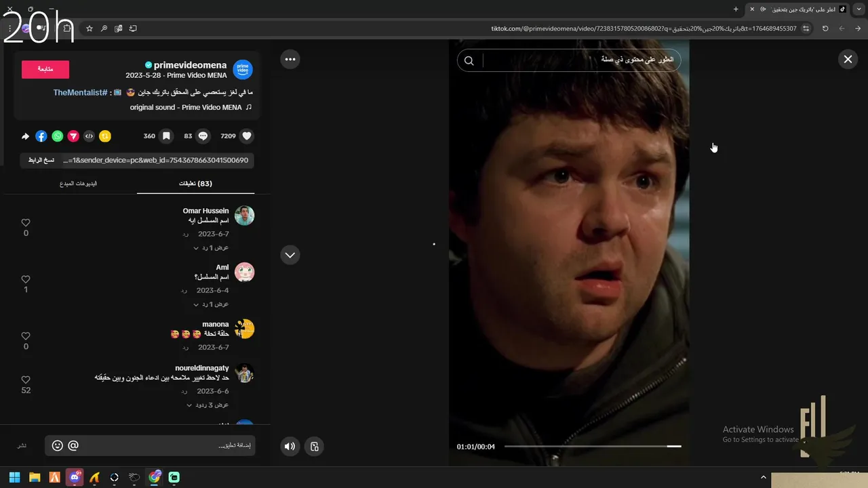Screen dimensions: 868x488
Task: Get the embed code via the </> icon
Action: point(89,136)
